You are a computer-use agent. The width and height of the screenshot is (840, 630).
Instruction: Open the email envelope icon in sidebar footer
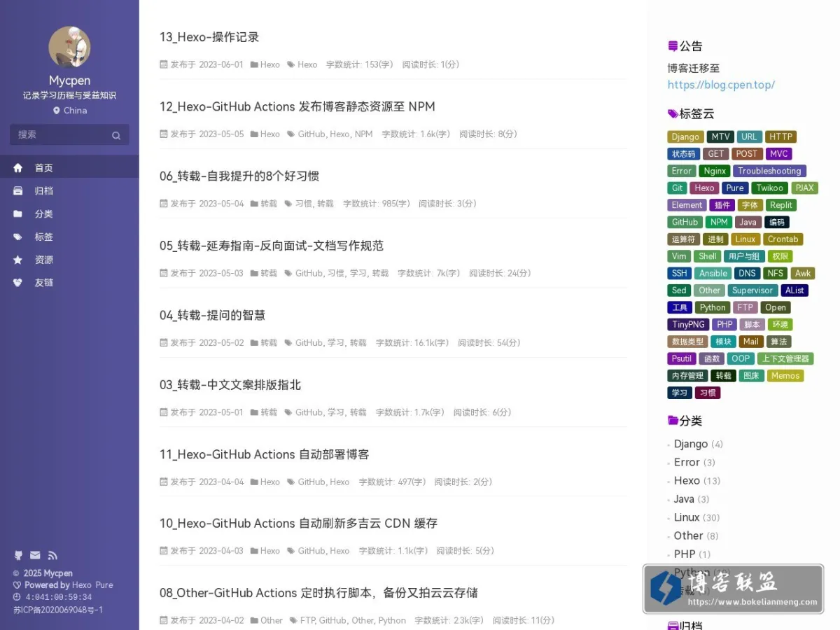pos(35,555)
